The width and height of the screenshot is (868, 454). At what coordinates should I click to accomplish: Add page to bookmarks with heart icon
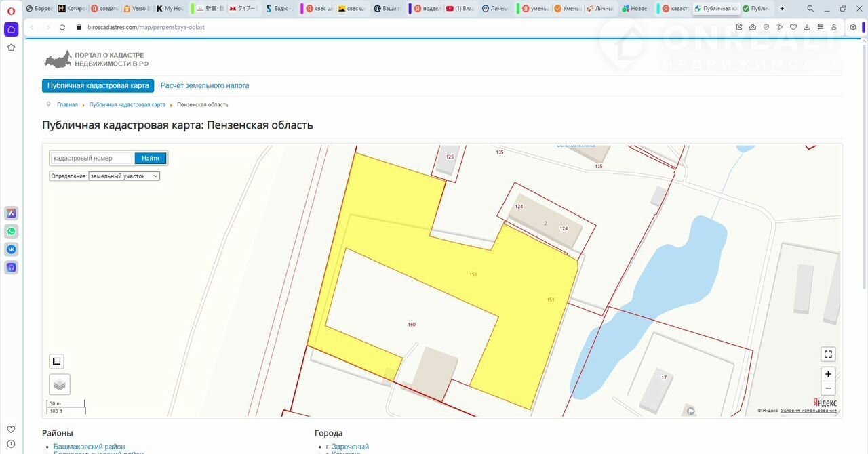[x=793, y=27]
